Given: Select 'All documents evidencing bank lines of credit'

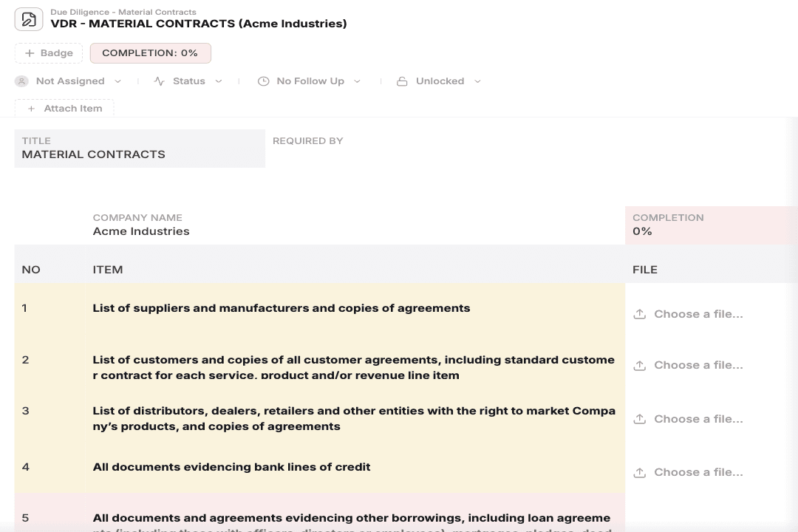Looking at the screenshot, I should [231, 467].
